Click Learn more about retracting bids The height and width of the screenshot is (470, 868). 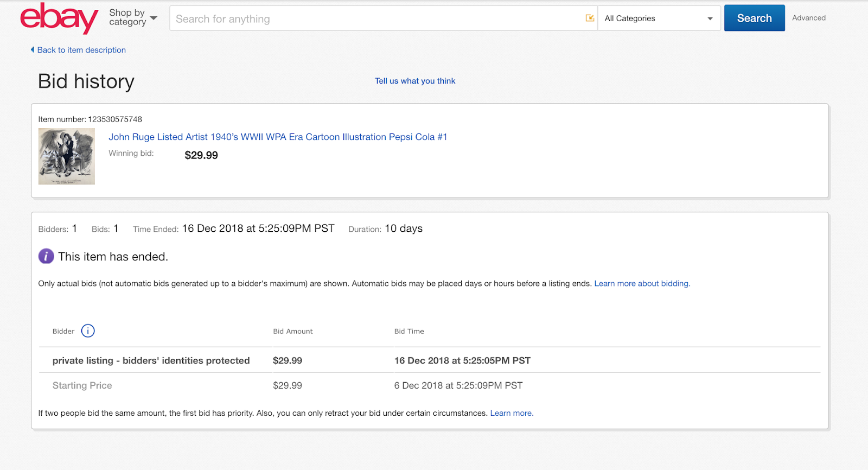512,413
